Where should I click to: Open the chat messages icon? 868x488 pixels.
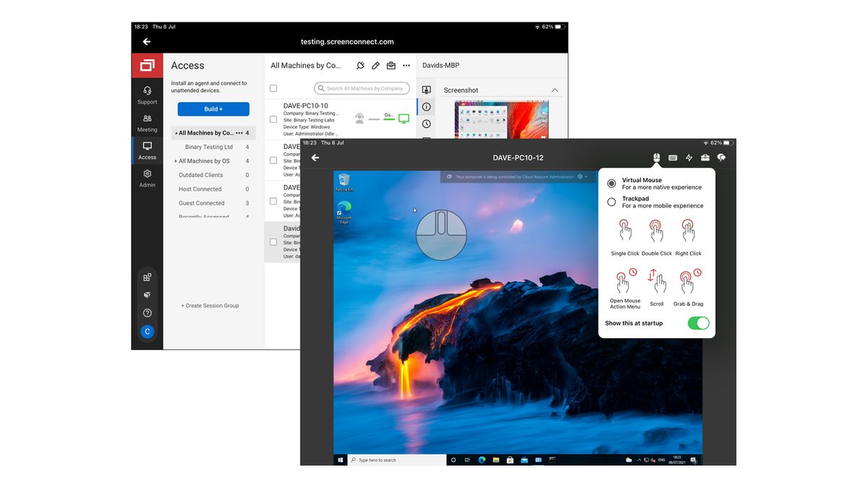point(720,157)
